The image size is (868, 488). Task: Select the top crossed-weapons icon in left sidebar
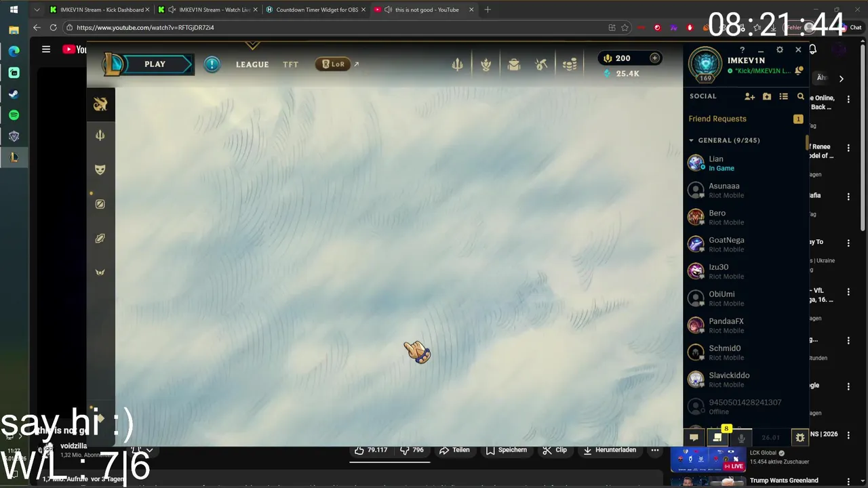(x=100, y=104)
